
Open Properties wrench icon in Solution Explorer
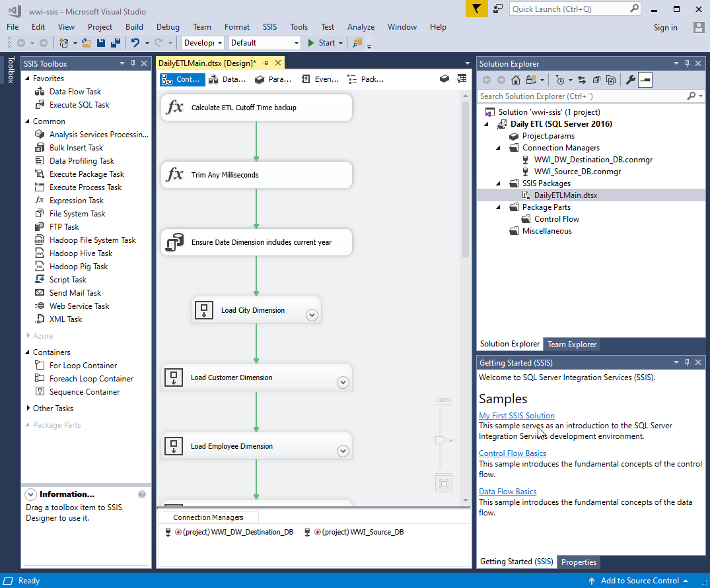coord(630,80)
